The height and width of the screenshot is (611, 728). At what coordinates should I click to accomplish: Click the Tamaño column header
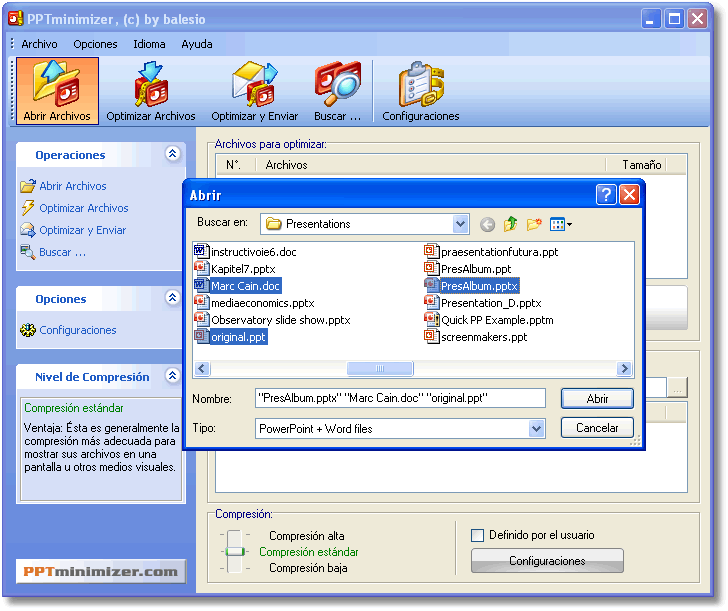tap(642, 165)
